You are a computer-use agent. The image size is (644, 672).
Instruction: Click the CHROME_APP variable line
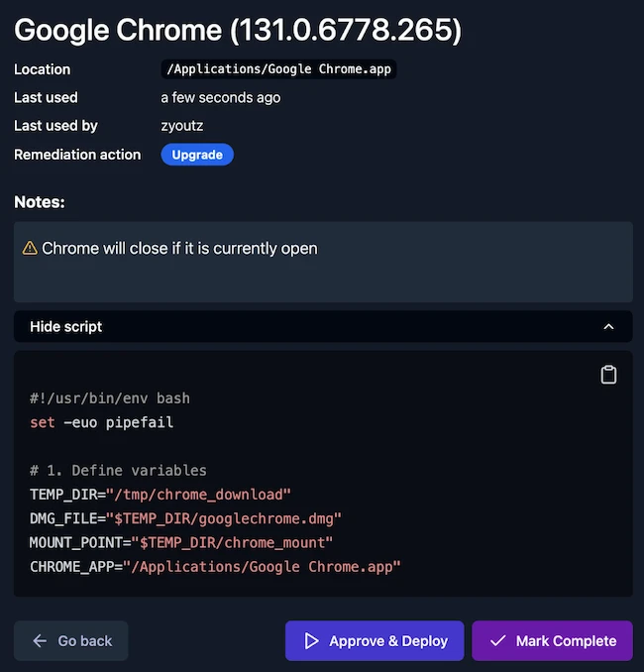point(215,566)
